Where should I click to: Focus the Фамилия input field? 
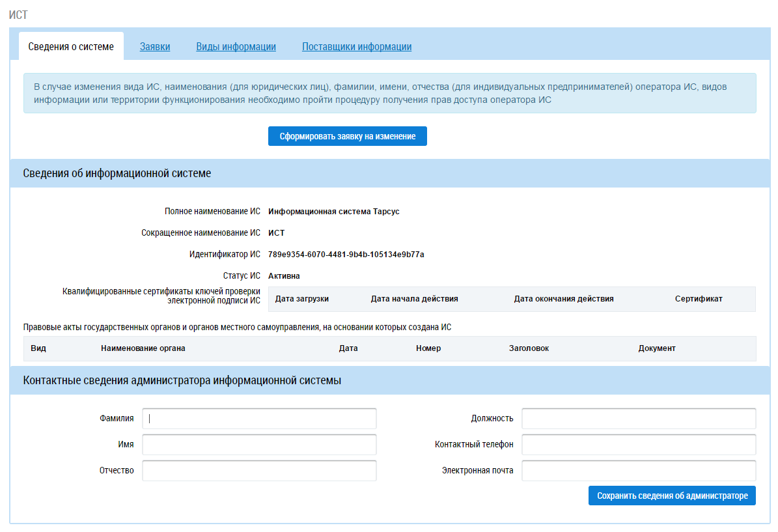coord(259,419)
